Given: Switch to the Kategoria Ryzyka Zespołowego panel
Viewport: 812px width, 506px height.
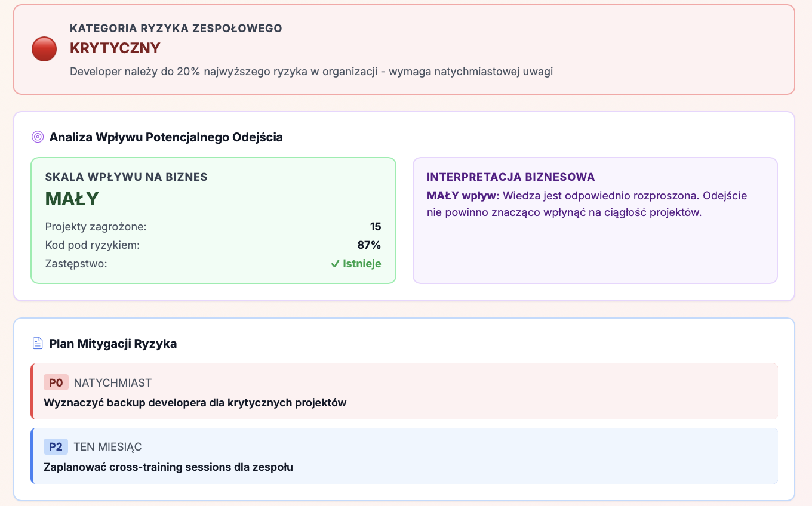Looking at the screenshot, I should [x=176, y=28].
